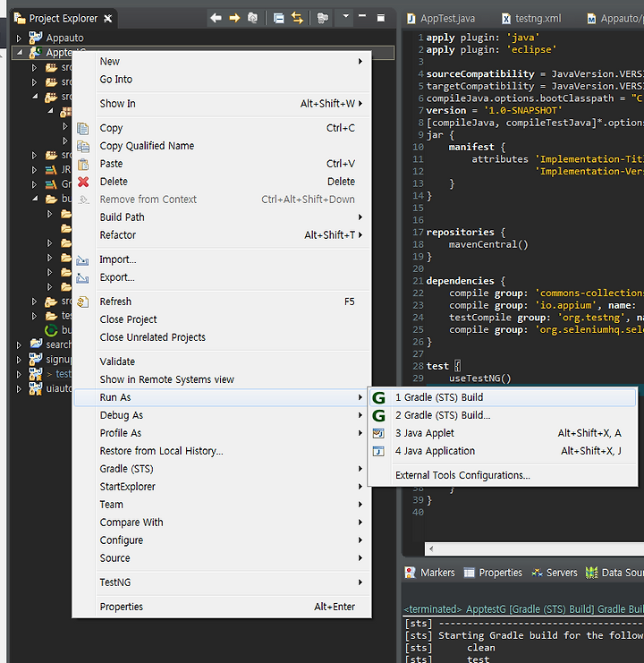This screenshot has width=644, height=663.
Task: Open Properties from context menu
Action: [x=222, y=608]
